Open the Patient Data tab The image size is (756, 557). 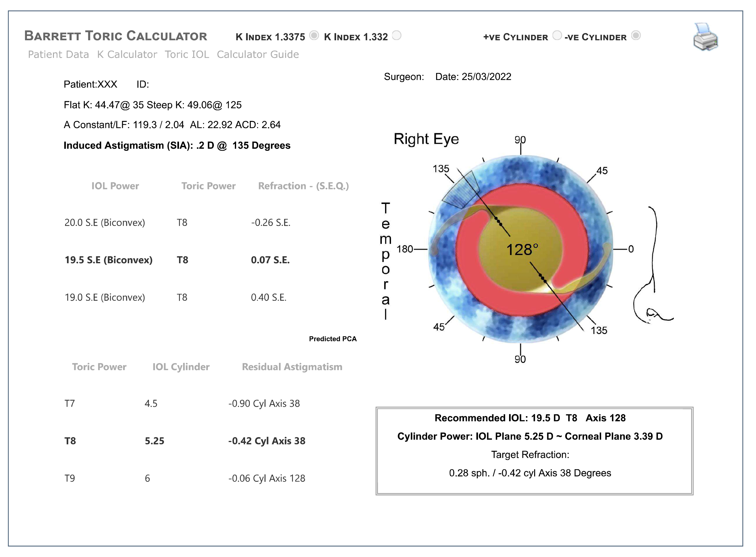point(58,54)
